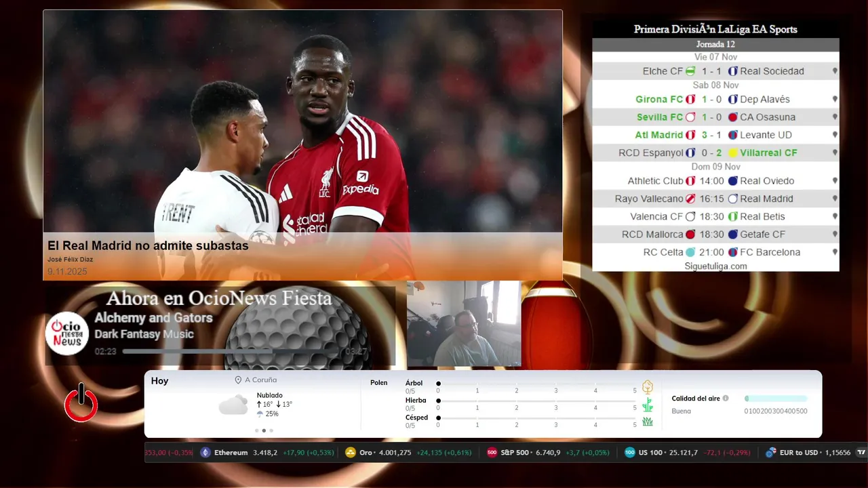Click the map pin on RC Celta row
Viewport: 868px width, 488px height.
pos(835,252)
